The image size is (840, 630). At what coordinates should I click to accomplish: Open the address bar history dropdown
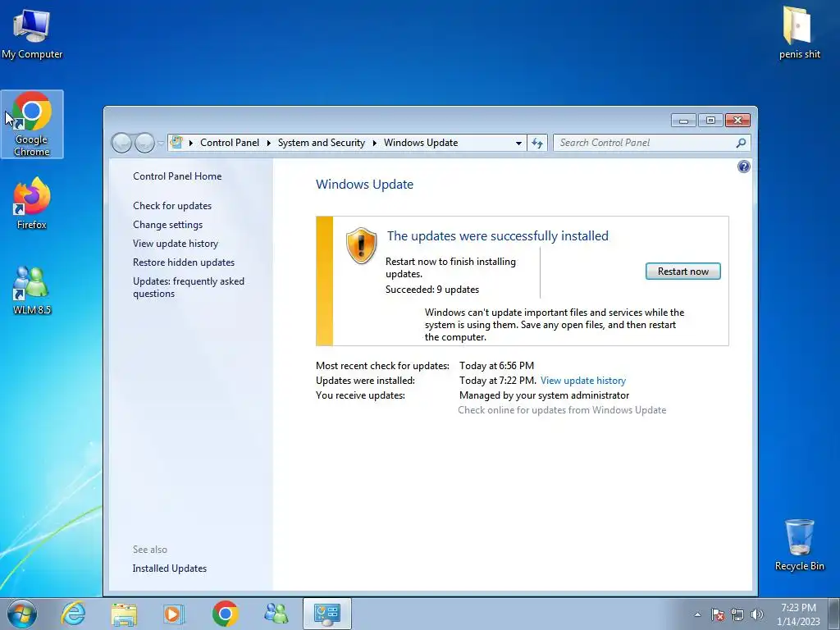[518, 143]
